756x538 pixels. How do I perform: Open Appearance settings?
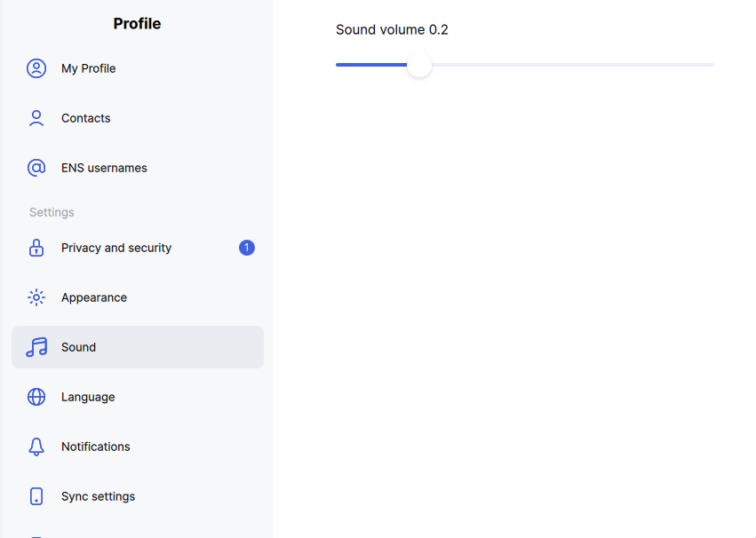[x=138, y=297]
